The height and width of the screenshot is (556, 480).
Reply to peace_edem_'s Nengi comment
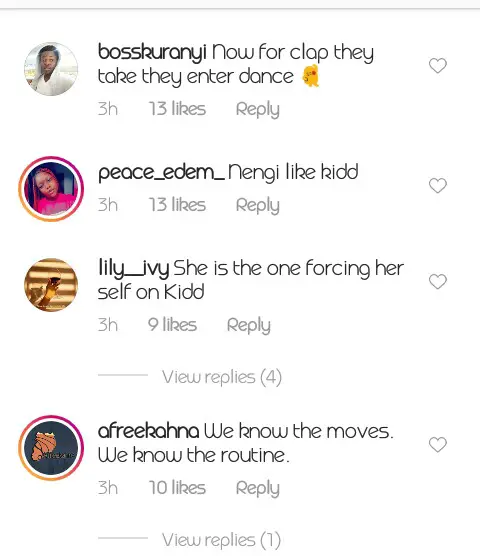pyautogui.click(x=258, y=205)
